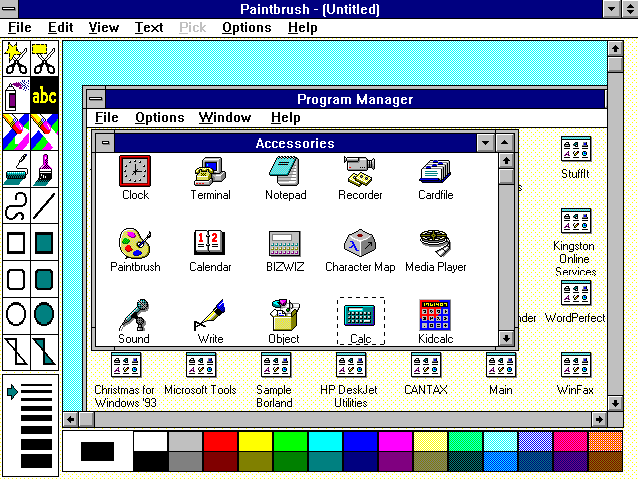Open the Paintbrush Help menu
Screen dimensions: 638x480
[302, 28]
